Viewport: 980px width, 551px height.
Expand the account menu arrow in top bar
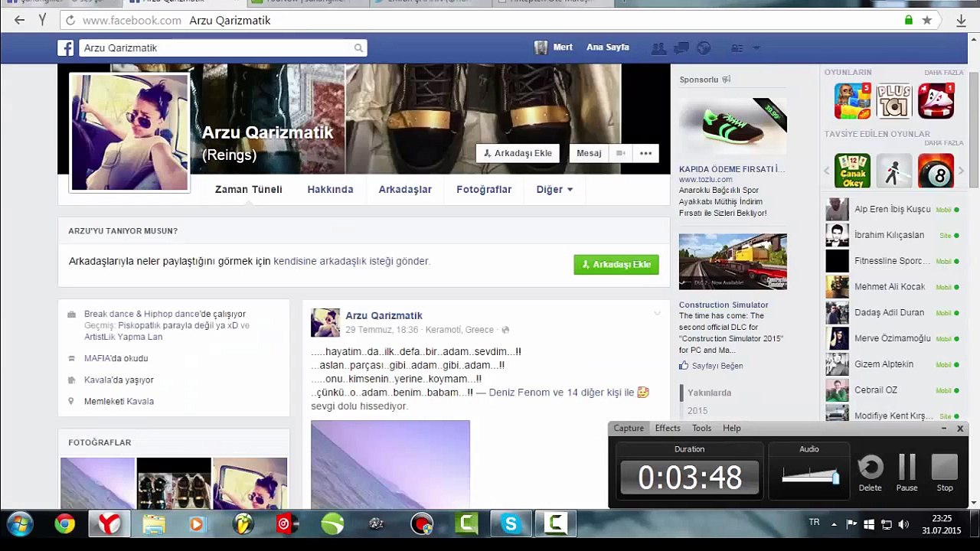756,48
